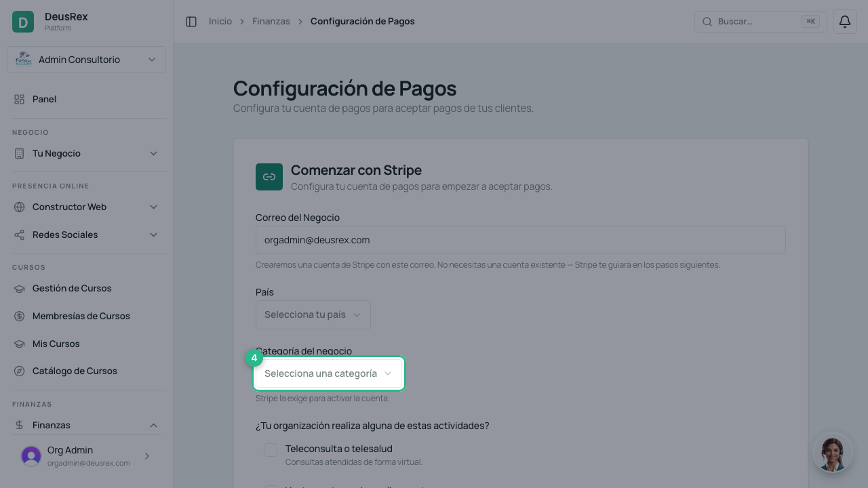Check the Teleconsulta o telesalud checkbox

pyautogui.click(x=271, y=449)
